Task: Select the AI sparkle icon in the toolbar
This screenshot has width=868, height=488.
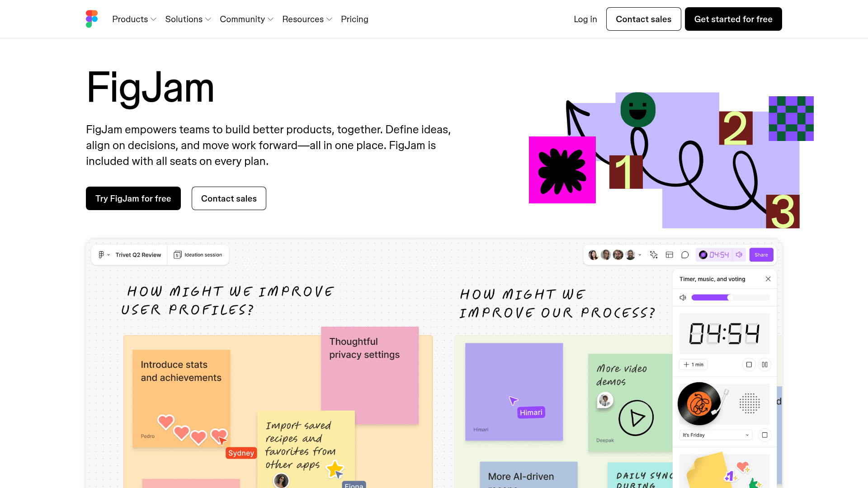Action: [x=653, y=254]
